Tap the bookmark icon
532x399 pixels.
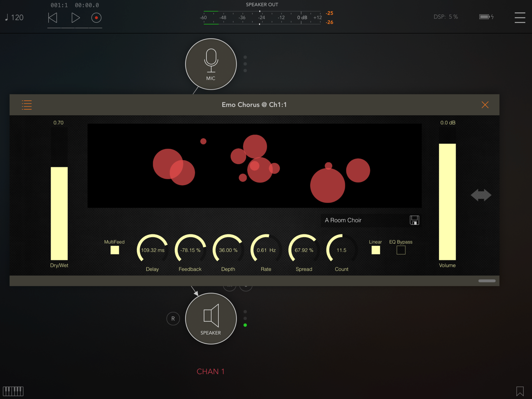(520, 391)
